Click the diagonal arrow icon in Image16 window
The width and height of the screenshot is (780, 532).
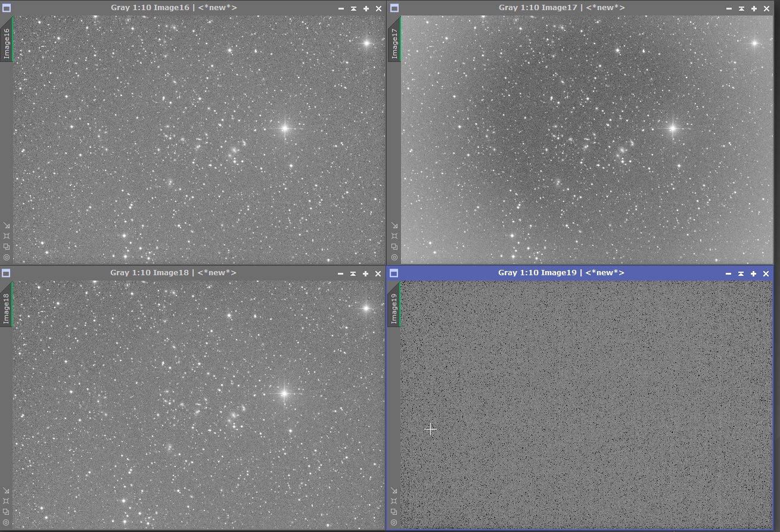tap(7, 226)
